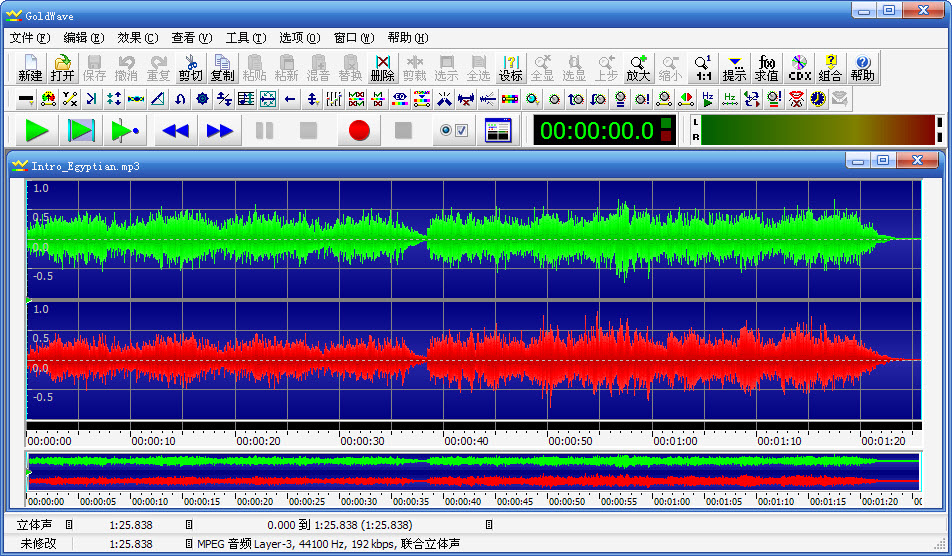952x556 pixels.
Task: Click the 复制 (Copy) button
Action: click(222, 68)
